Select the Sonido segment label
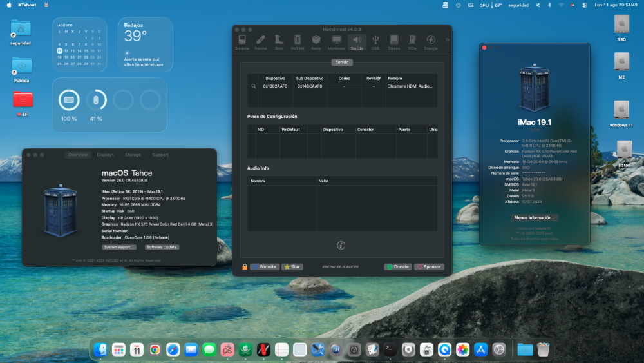Viewport: 644px width, 363px height. 342,62
